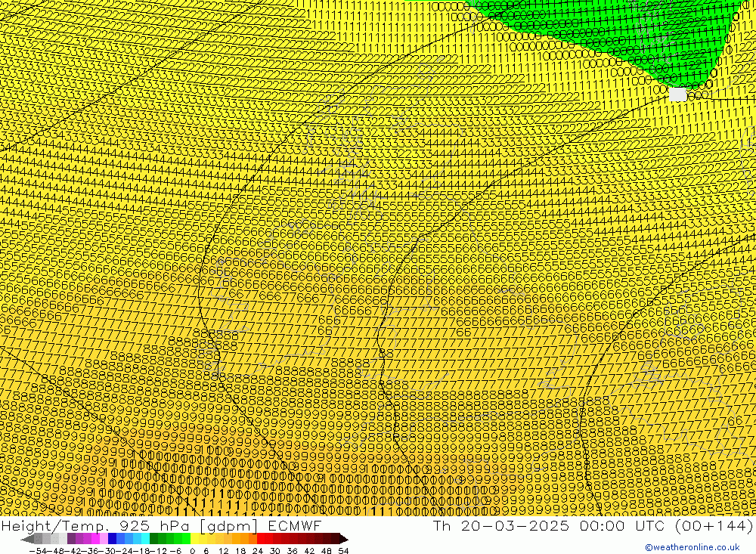This screenshot has height=554, width=756.
Task: Open the weatheronline.co.uk copyright link
Action: 692,547
